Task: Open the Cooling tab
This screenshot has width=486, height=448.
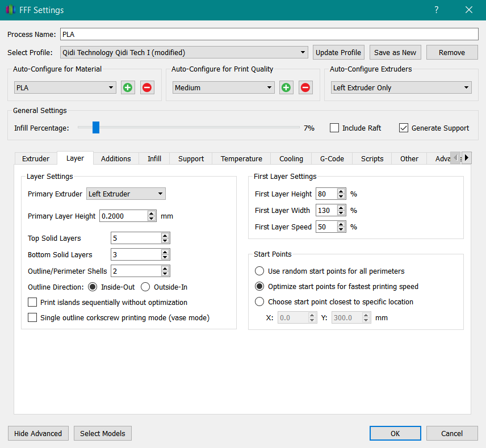Action: coord(291,159)
